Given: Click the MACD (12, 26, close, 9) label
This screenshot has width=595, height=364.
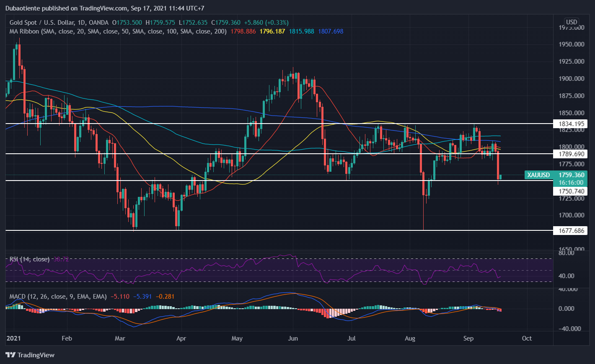Looking at the screenshot, I should 58,297.
